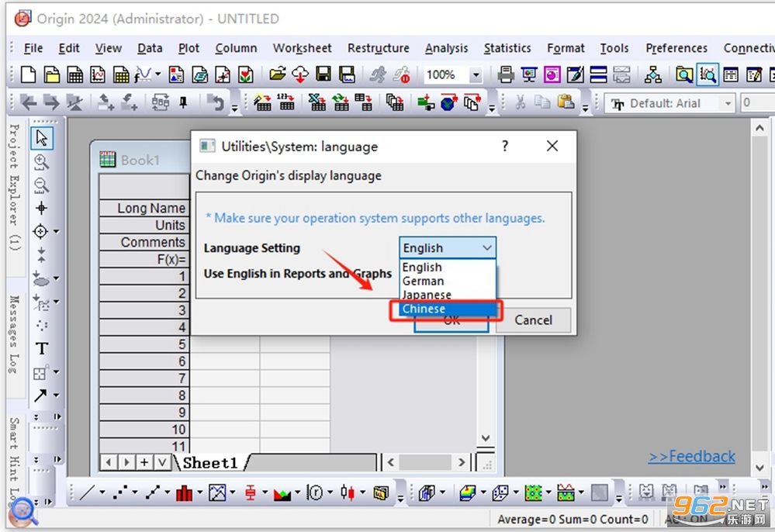Image resolution: width=775 pixels, height=532 pixels.
Task: Select the Pointer arrow tool
Action: coord(42,138)
